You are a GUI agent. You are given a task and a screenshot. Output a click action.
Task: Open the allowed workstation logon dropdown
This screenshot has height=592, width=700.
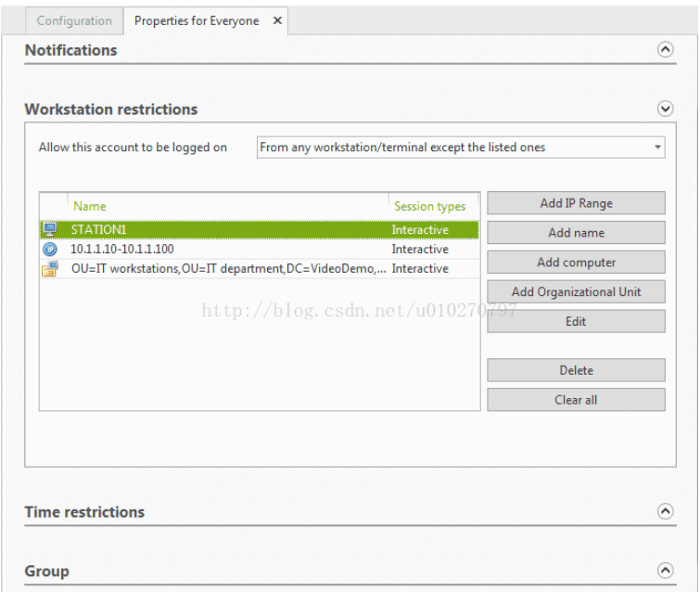(x=657, y=148)
